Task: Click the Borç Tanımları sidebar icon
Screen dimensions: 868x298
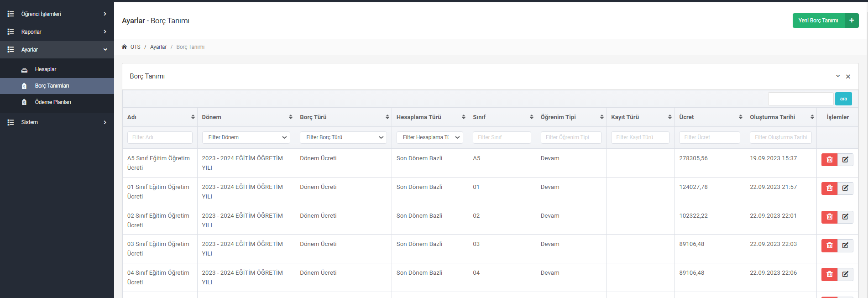Action: (25, 86)
